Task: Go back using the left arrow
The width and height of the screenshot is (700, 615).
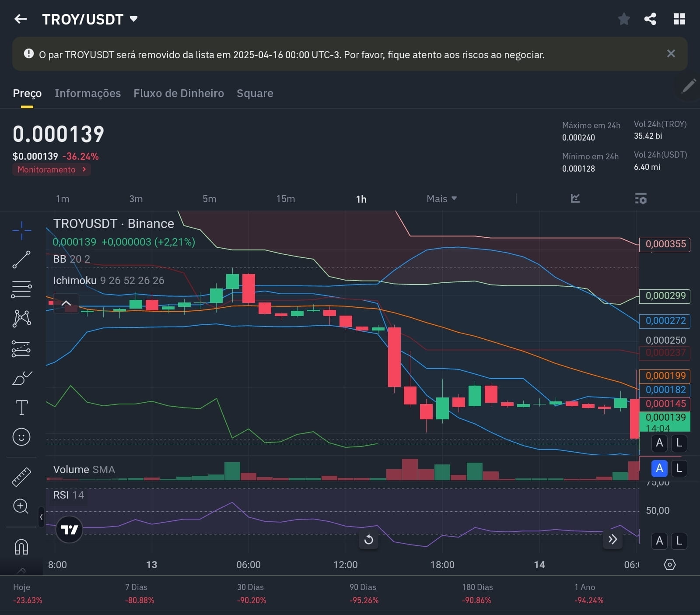Action: pyautogui.click(x=21, y=19)
